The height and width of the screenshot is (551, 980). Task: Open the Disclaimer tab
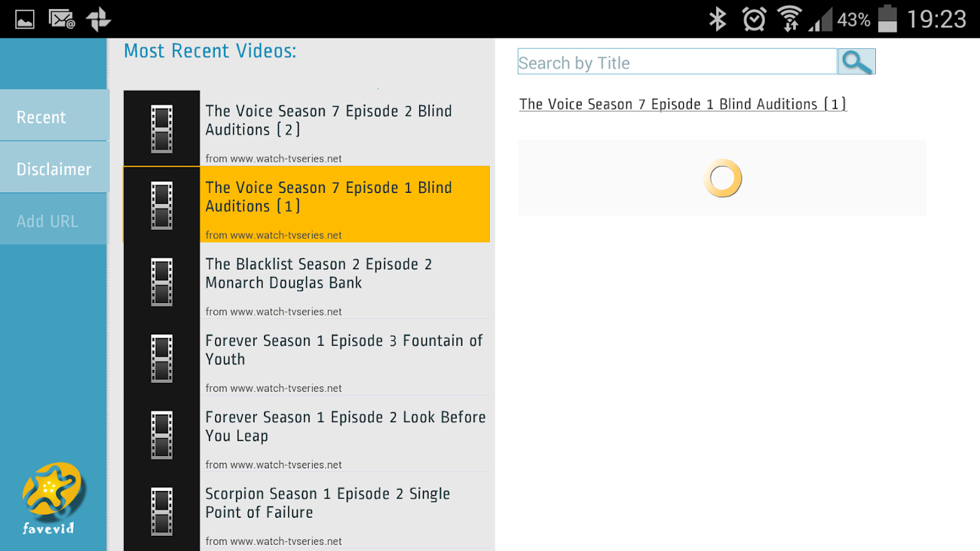54,168
